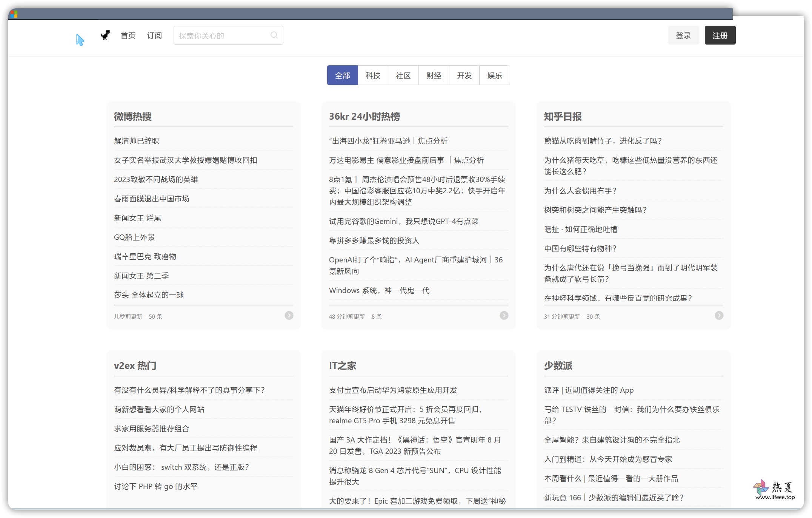The image size is (812, 518).
Task: Switch to the 开发 tab
Action: pyautogui.click(x=464, y=76)
